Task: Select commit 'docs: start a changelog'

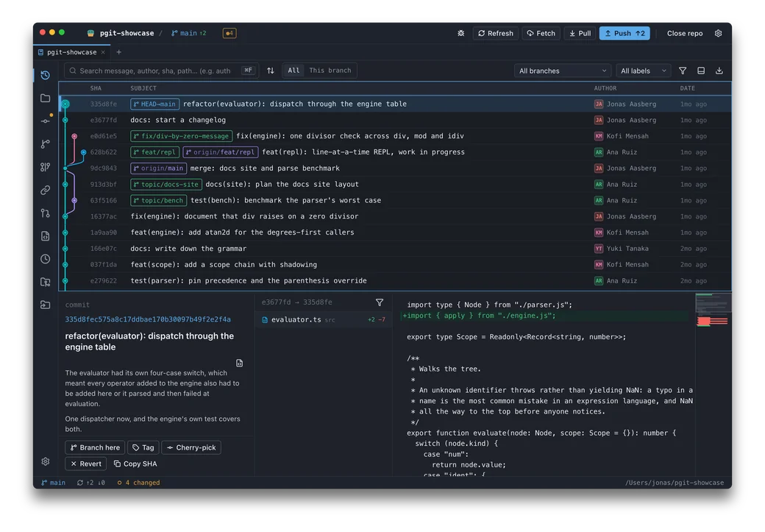Action: 395,120
